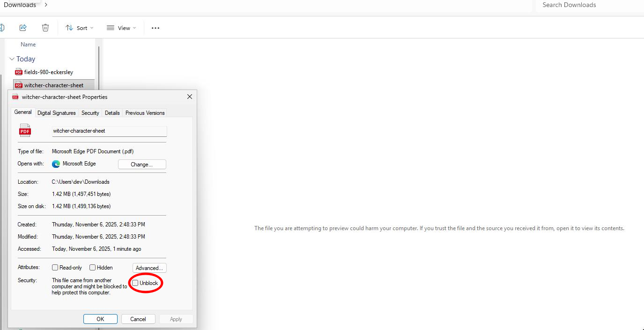Viewport: 644px width, 330px height.
Task: Enable the Unblock checkbox
Action: 135,283
